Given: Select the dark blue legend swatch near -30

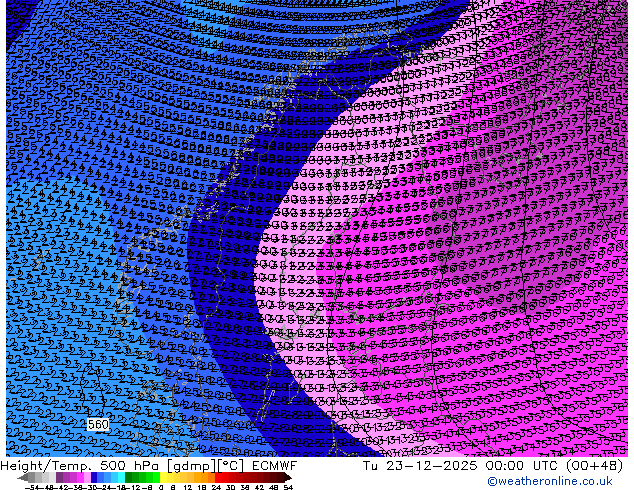Looking at the screenshot, I should pos(94,478).
